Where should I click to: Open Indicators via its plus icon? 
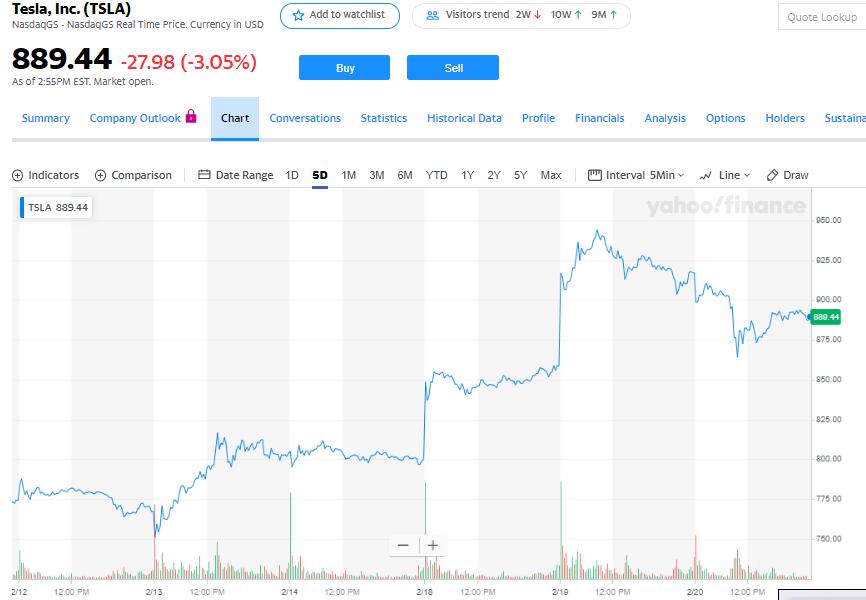(17, 176)
